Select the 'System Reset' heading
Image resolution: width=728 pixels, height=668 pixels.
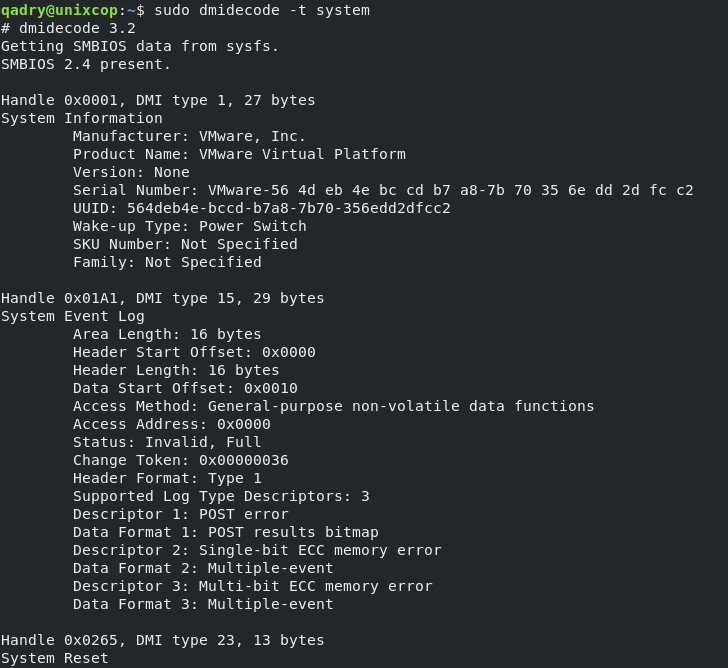tap(54, 658)
